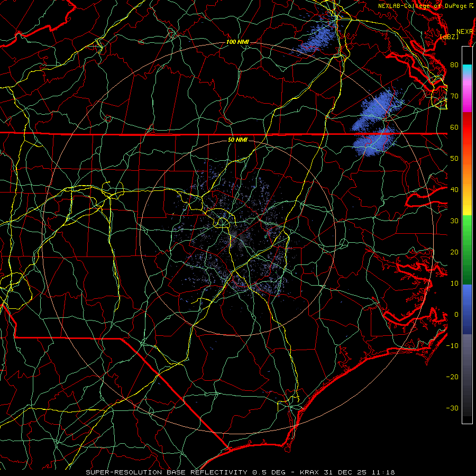Click the [dBZ] units label
This screenshot has height=476, width=476.
449,37
